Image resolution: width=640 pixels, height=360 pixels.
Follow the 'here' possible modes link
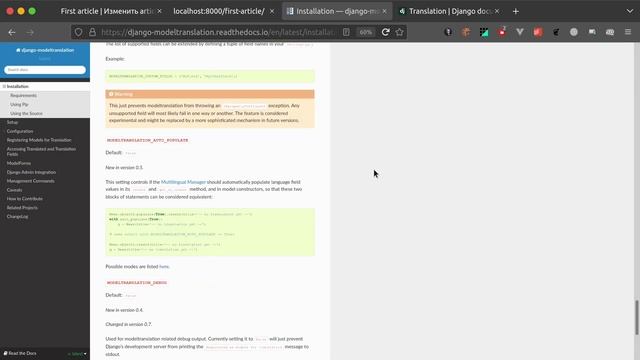pyautogui.click(x=164, y=267)
